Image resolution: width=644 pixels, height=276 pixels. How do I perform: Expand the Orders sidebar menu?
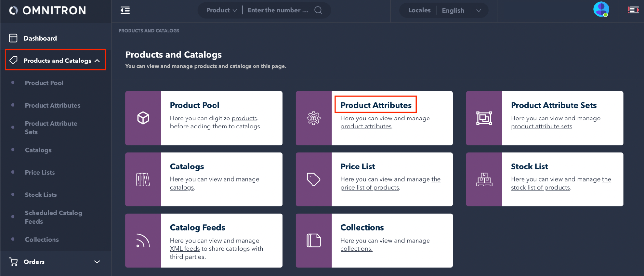pos(97,262)
